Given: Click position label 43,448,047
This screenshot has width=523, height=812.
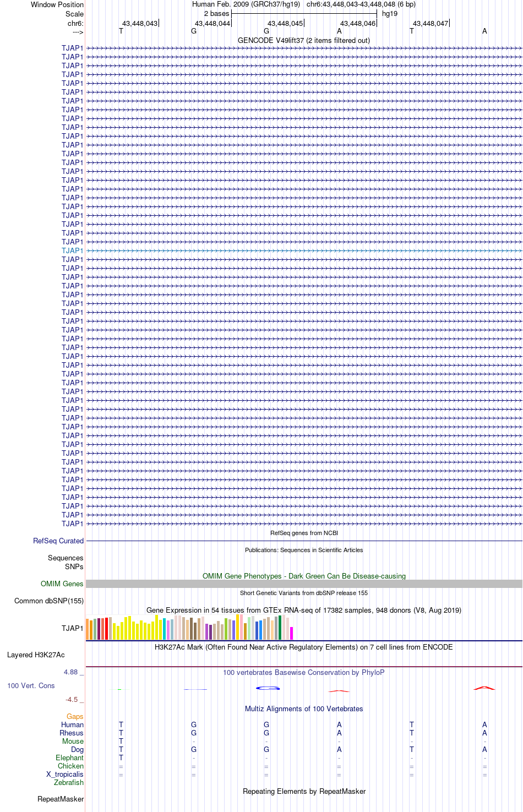Looking at the screenshot, I should click(431, 24).
